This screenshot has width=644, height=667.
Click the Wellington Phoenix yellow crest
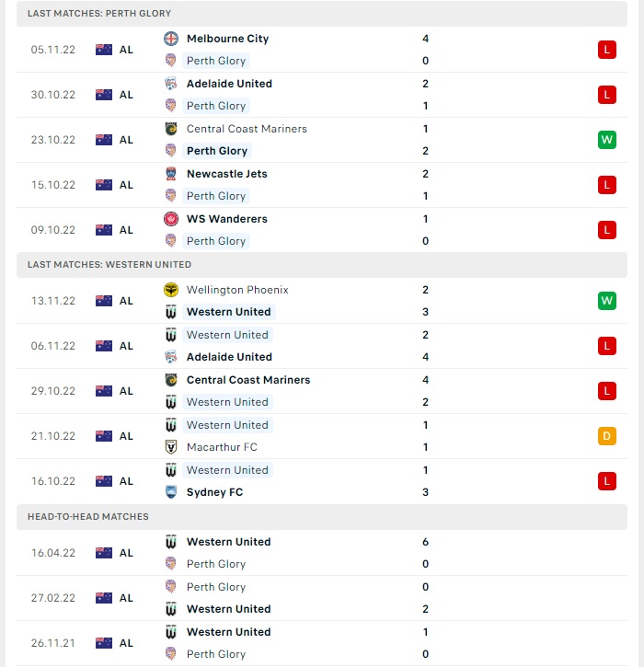click(x=171, y=290)
